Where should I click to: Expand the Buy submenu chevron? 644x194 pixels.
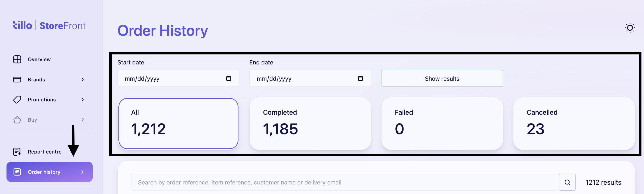click(x=82, y=120)
